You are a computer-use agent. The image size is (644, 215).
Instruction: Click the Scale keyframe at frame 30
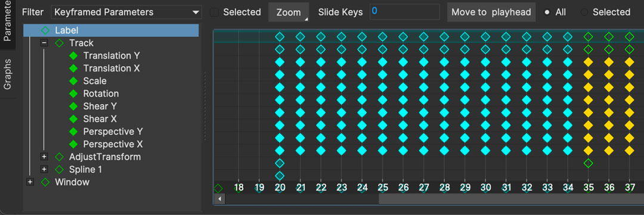(485, 88)
